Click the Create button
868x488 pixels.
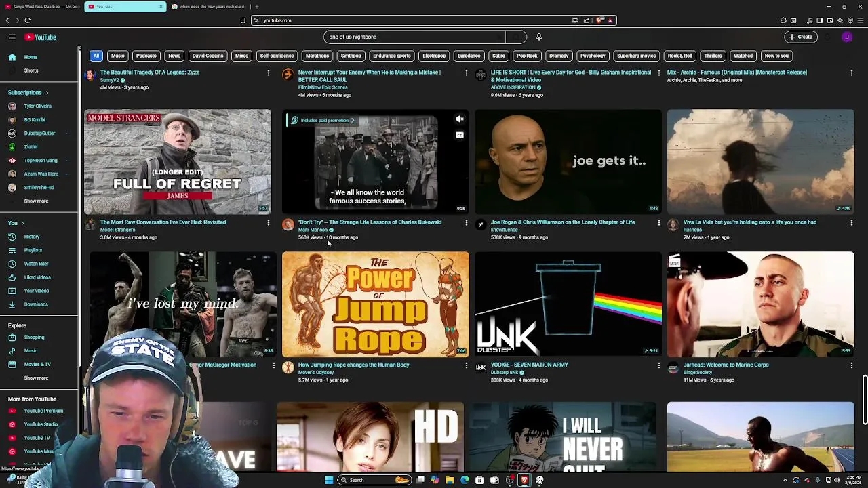pyautogui.click(x=800, y=37)
